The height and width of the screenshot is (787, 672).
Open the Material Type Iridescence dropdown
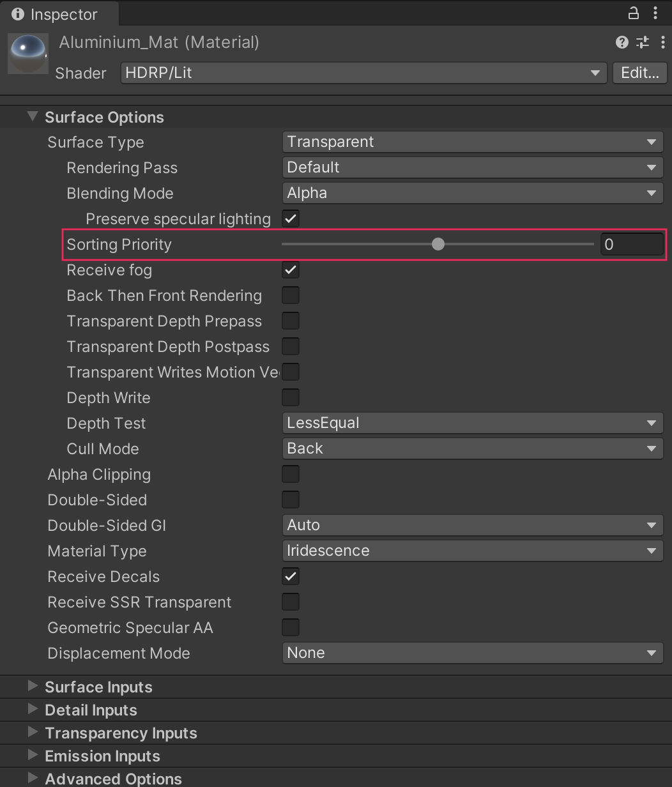click(x=471, y=551)
